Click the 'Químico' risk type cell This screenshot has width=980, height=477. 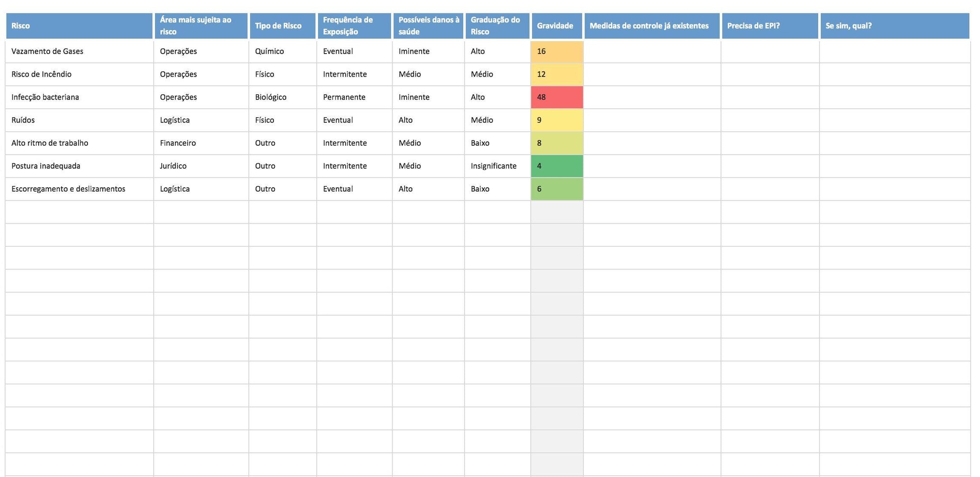[x=282, y=51]
